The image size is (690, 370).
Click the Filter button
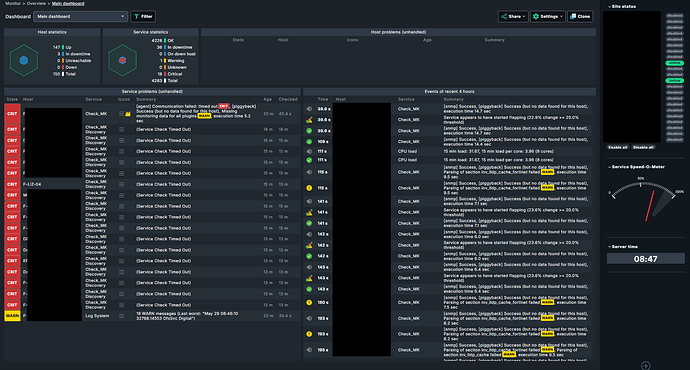point(143,17)
